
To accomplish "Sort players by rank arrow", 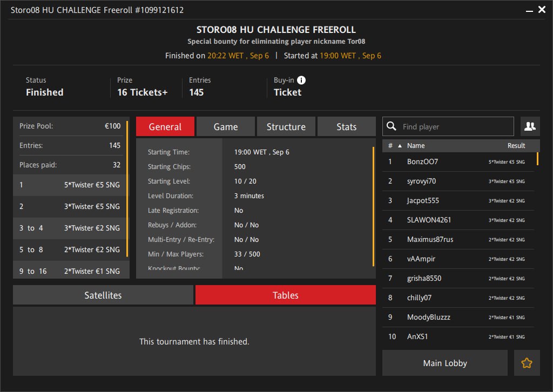I will 400,146.
